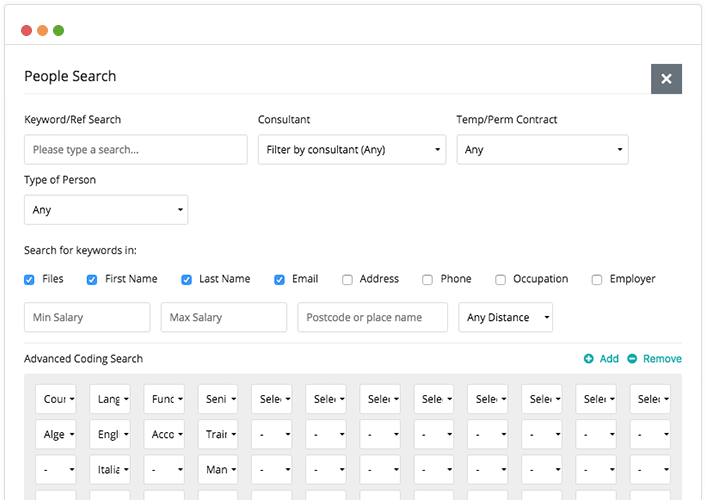
Task: Enable the Occupation keyword checkbox
Action: (x=500, y=280)
